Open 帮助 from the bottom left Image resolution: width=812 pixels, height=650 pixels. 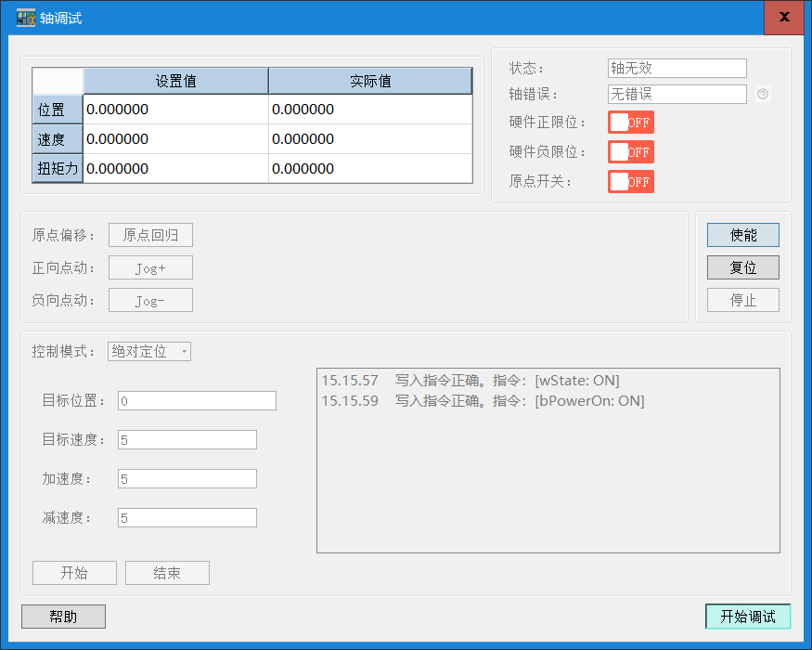point(62,616)
